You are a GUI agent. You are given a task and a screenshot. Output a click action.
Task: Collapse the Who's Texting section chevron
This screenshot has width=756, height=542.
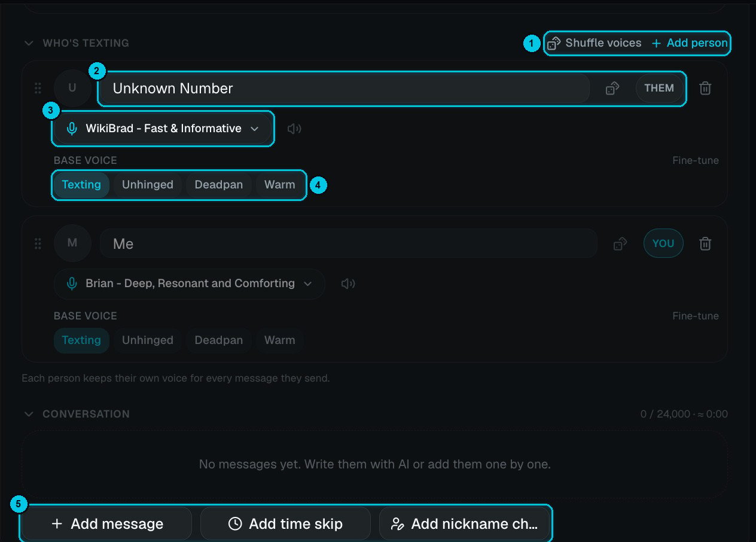click(x=28, y=43)
